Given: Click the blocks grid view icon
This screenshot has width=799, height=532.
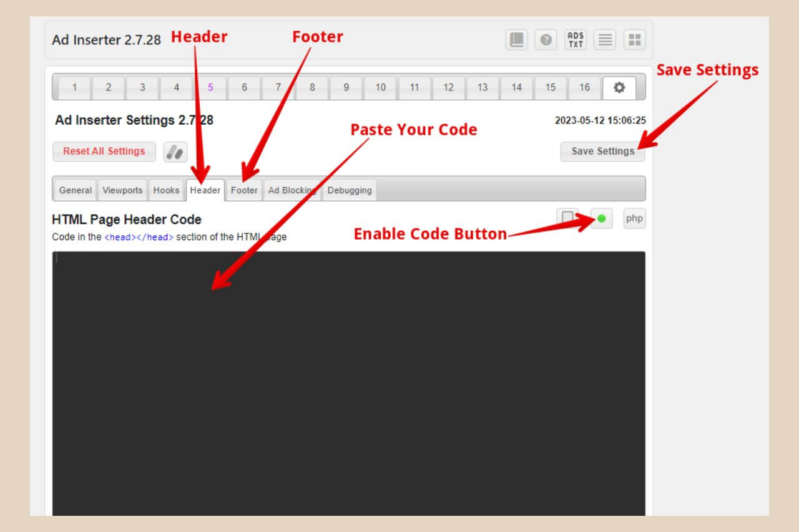Looking at the screenshot, I should click(x=634, y=40).
